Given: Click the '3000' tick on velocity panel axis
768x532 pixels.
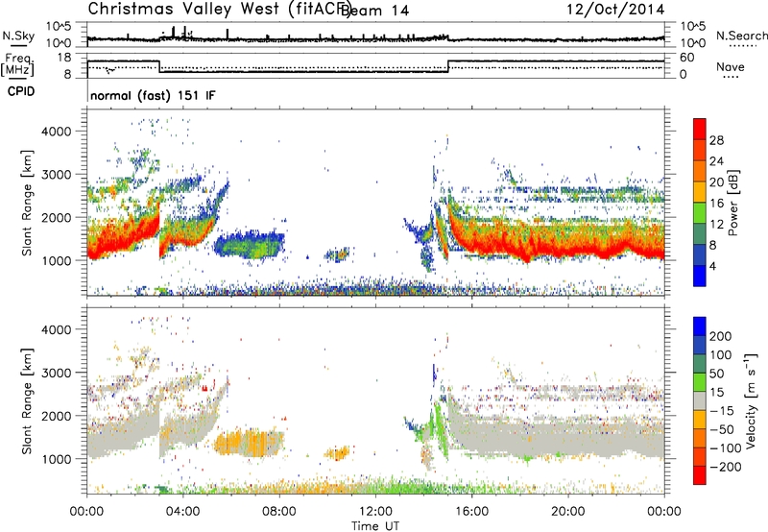Looking at the screenshot, I should point(57,373).
